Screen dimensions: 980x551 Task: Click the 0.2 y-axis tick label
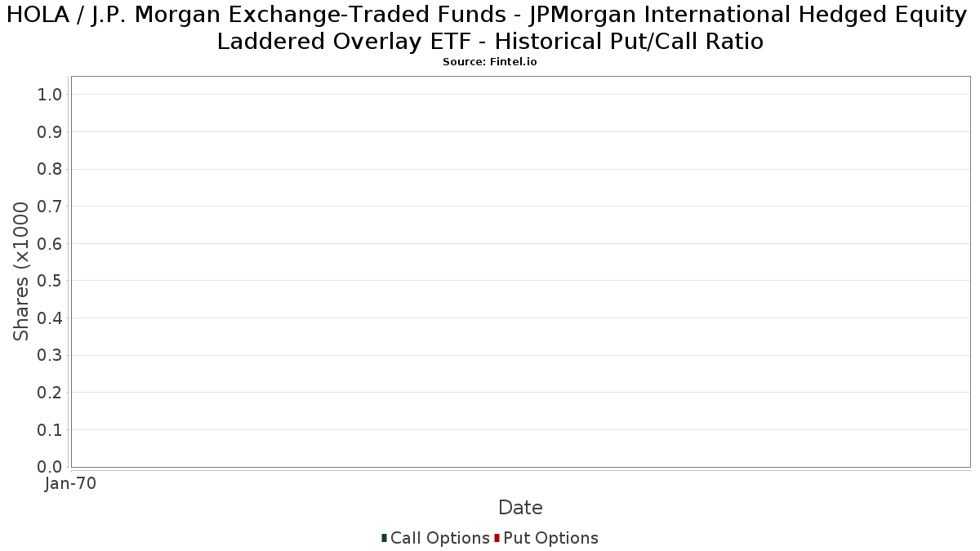(x=50, y=393)
